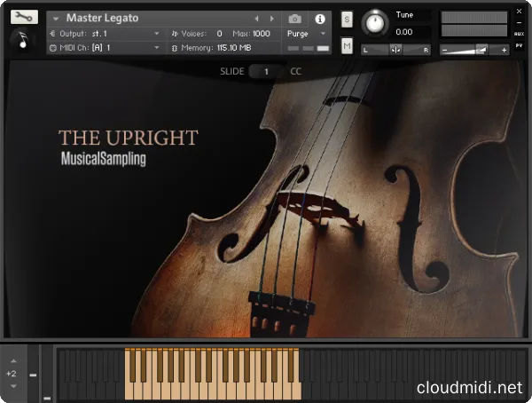Open instrument edit mode with the wrench icon

24,17
